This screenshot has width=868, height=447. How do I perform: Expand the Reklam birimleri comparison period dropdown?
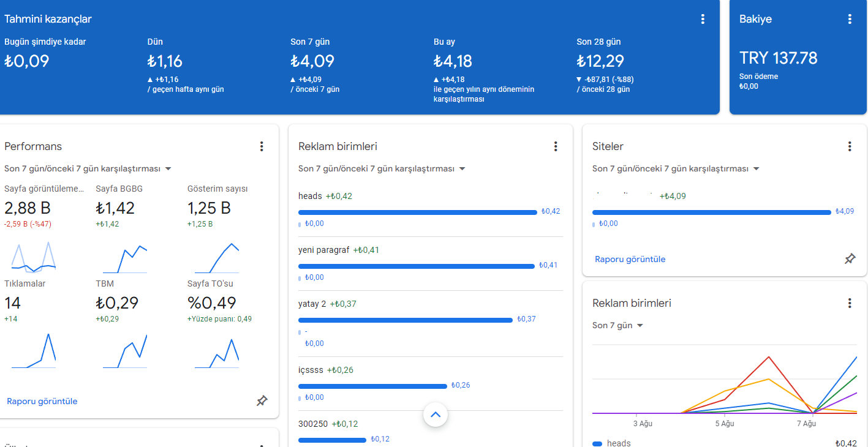382,168
